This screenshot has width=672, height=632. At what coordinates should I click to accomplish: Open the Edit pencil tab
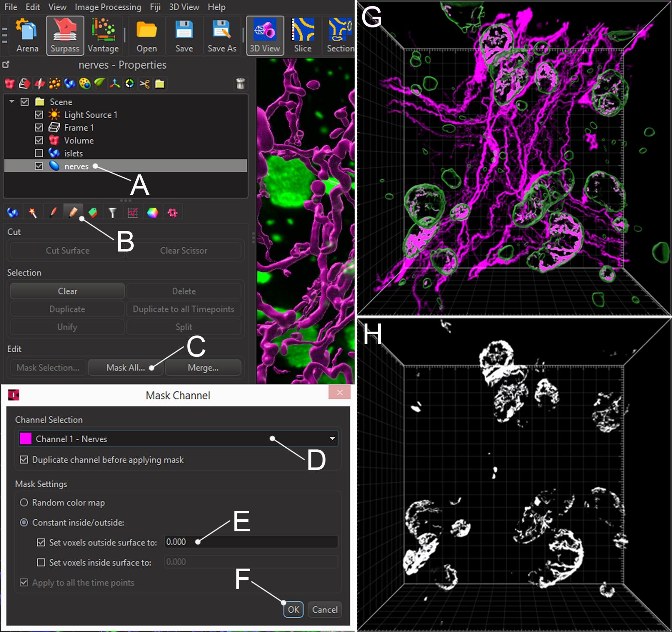click(x=73, y=212)
